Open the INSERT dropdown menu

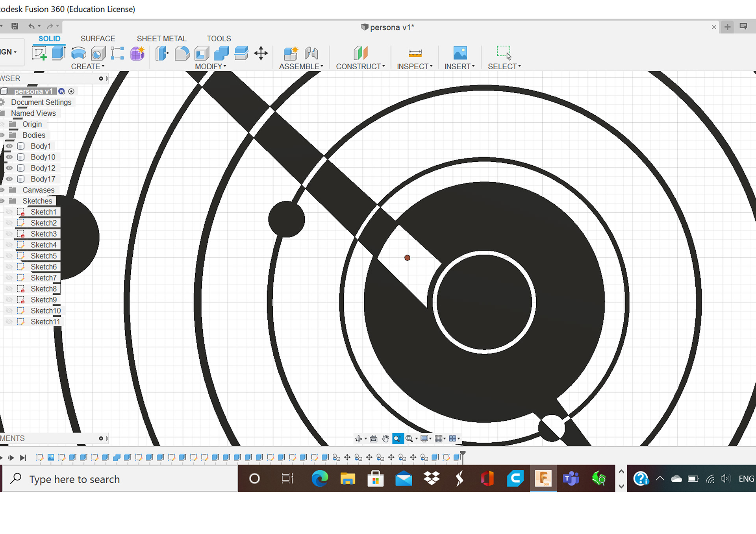coord(460,67)
